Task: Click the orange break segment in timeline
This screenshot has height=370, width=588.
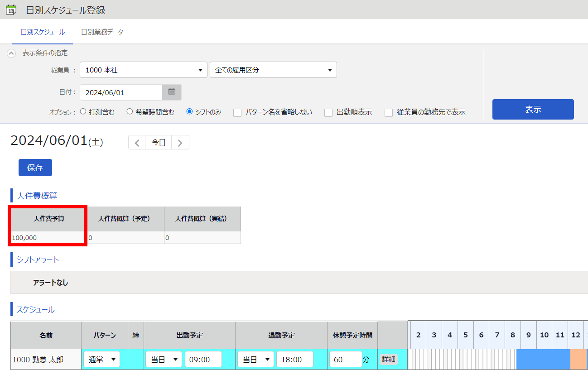Action: tap(578, 360)
